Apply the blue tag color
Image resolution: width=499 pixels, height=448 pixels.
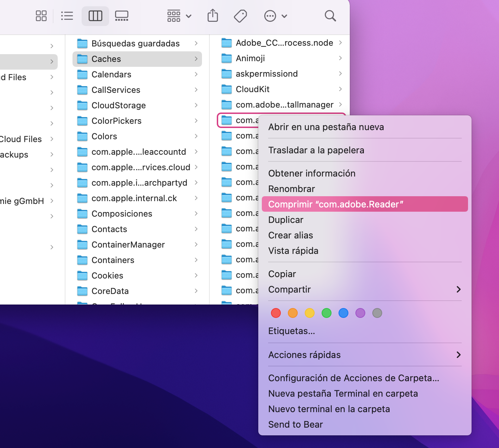[343, 313]
